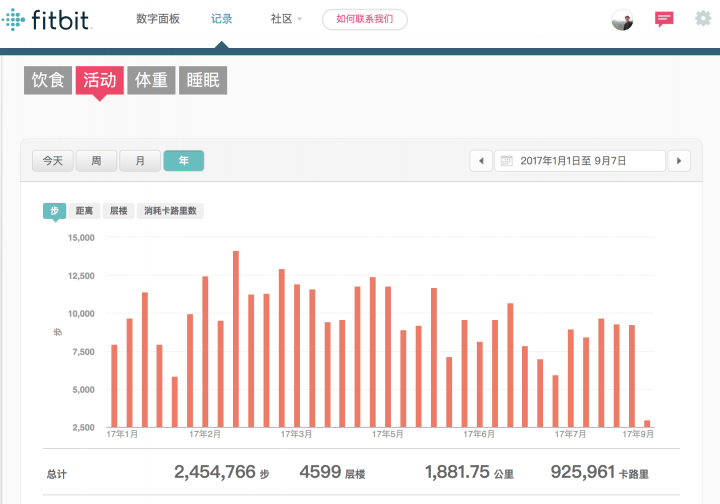The width and height of the screenshot is (720, 504).
Task: Click the Fitbit logo
Action: pos(46,20)
